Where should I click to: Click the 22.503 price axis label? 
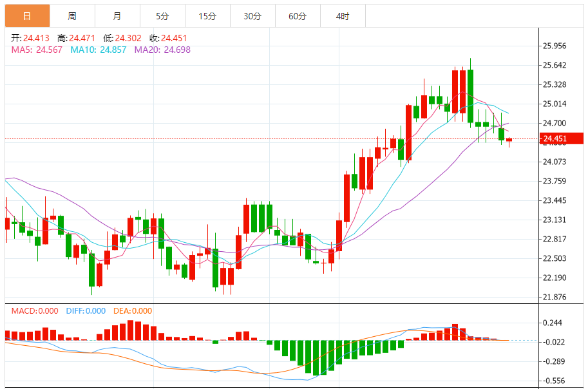[555, 258]
